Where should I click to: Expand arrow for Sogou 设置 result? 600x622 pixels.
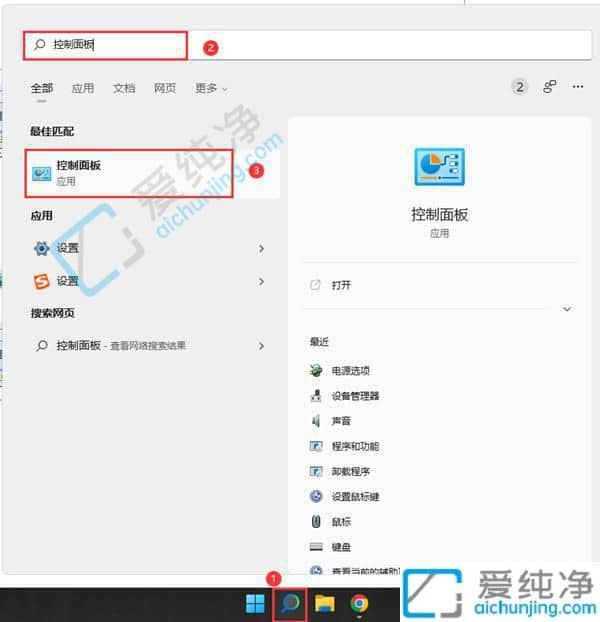tap(261, 282)
